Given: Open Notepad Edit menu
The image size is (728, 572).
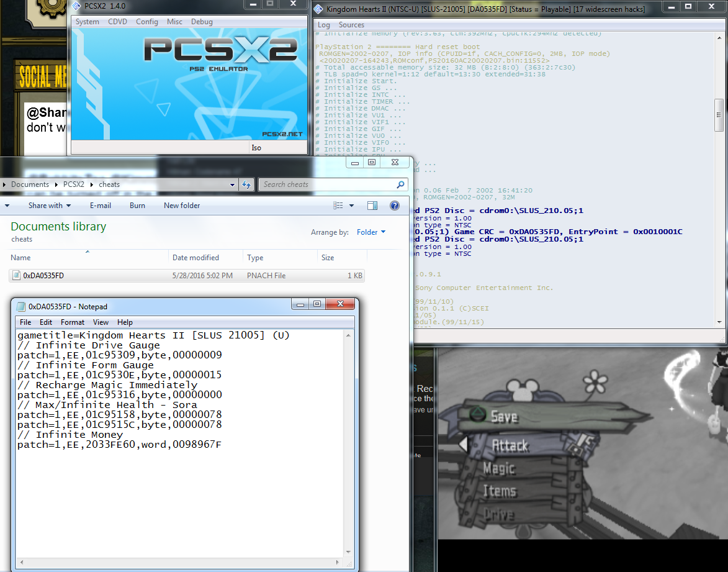Looking at the screenshot, I should click(45, 322).
